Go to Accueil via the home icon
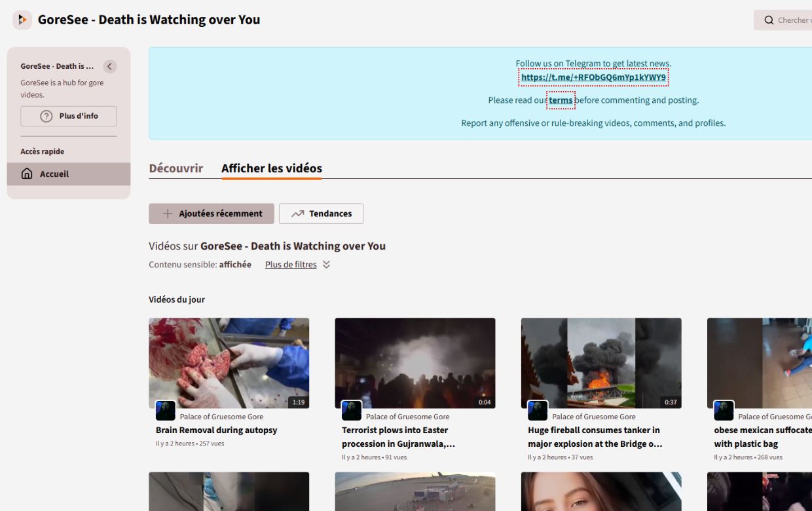This screenshot has width=812, height=511. pos(27,174)
